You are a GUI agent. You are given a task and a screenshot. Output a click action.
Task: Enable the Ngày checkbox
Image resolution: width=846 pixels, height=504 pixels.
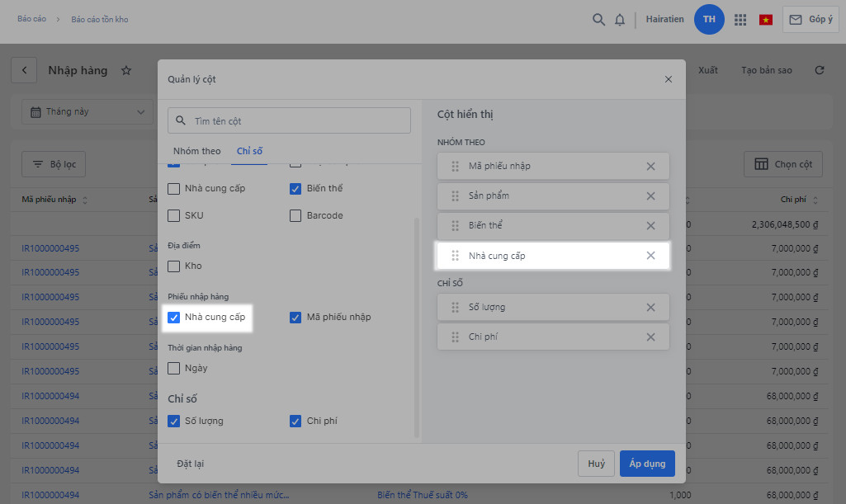pyautogui.click(x=174, y=369)
